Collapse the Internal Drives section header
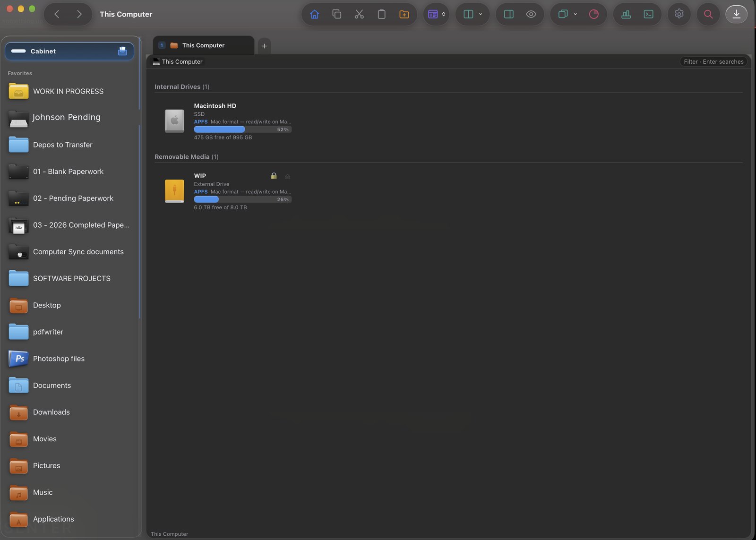 point(182,86)
